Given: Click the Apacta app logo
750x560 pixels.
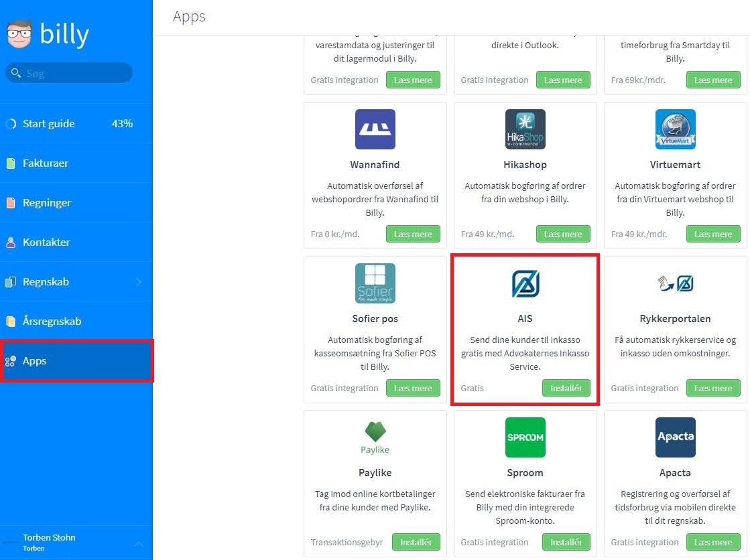Looking at the screenshot, I should coord(675,437).
